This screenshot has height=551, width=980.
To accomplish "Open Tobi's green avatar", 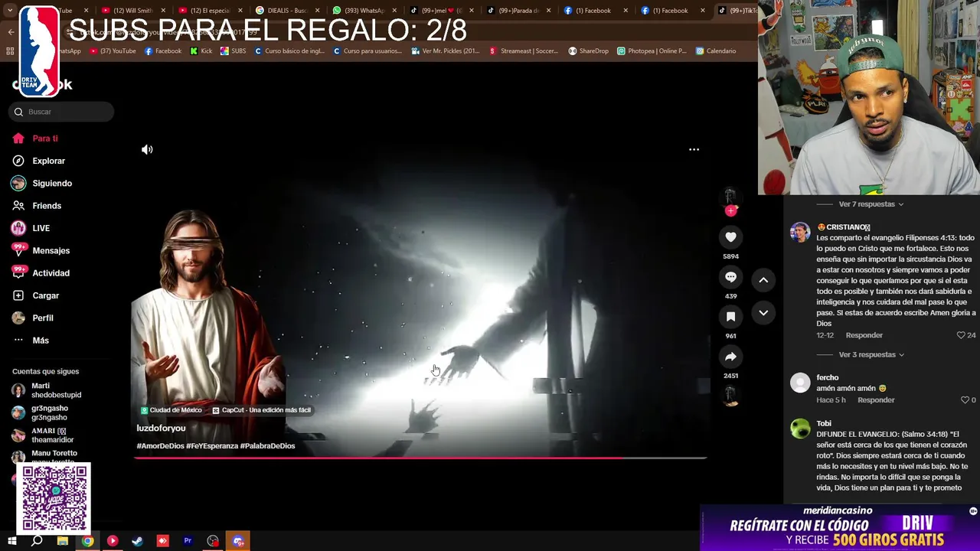I will pyautogui.click(x=800, y=429).
